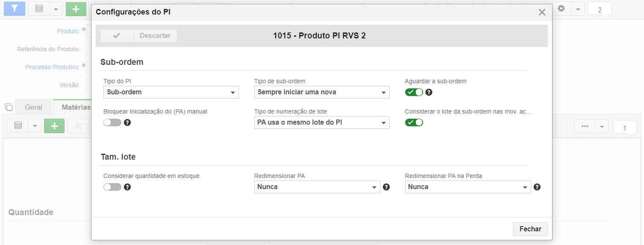Open the Tipo do PI dropdown
The width and height of the screenshot is (644, 245).
(x=171, y=92)
